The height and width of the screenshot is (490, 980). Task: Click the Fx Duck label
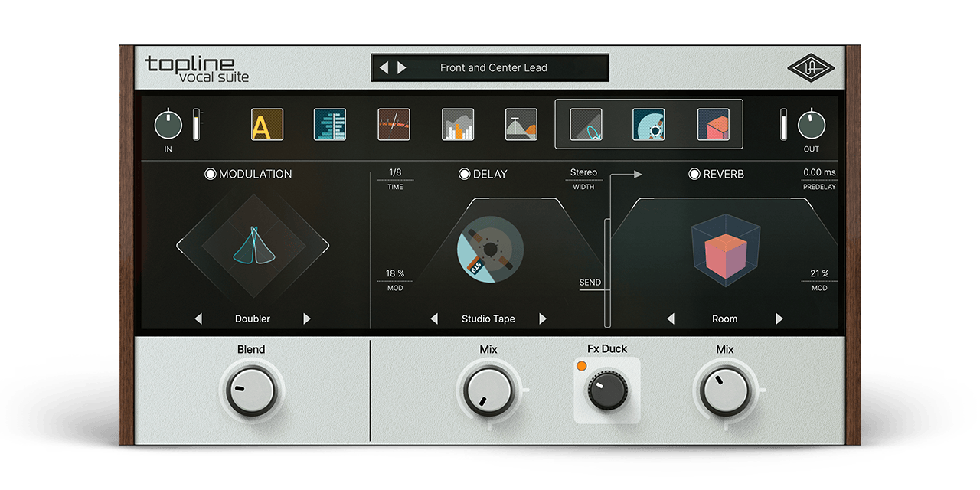[x=607, y=348]
